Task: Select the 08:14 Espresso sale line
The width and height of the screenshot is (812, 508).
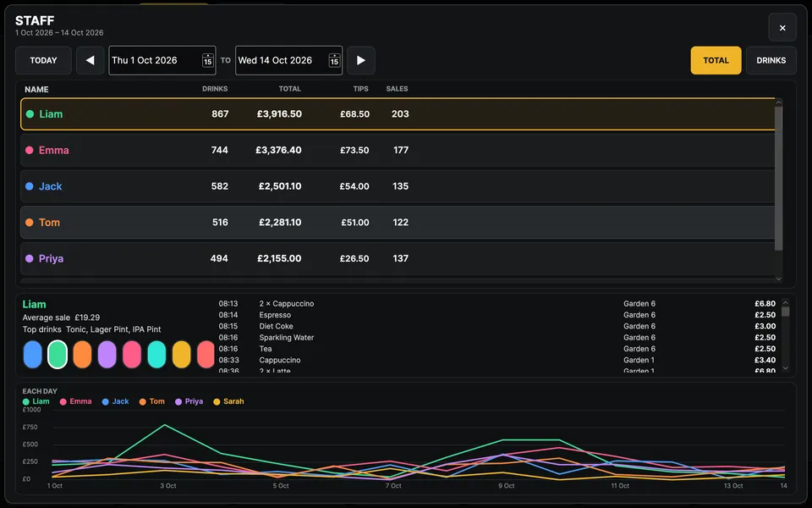Action: click(x=497, y=315)
